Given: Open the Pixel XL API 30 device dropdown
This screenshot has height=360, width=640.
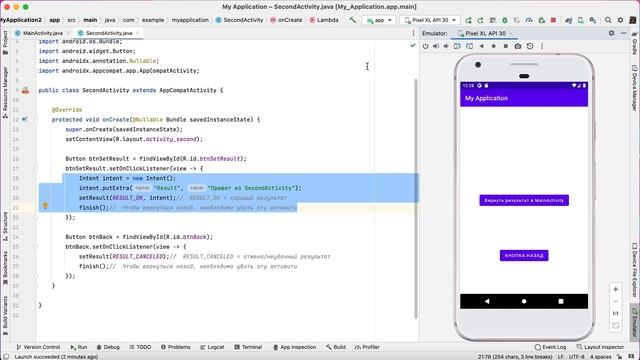Looking at the screenshot, I should coord(430,20).
